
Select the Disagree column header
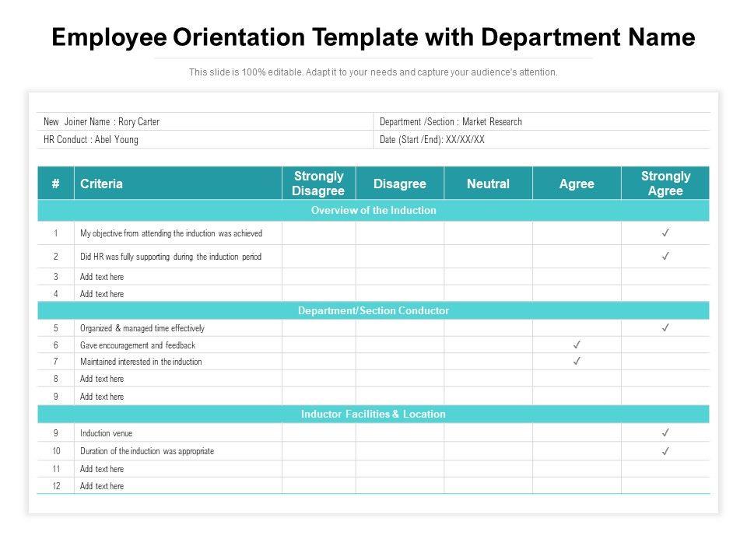point(400,184)
